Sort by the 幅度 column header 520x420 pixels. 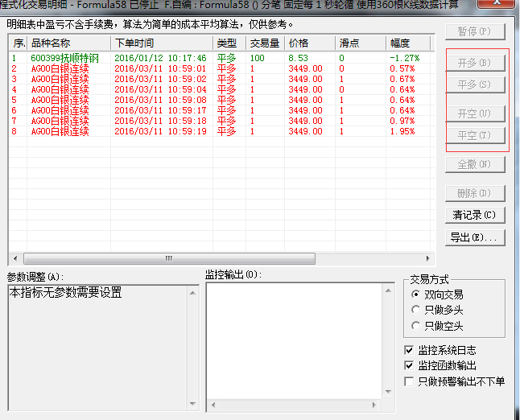click(x=408, y=43)
